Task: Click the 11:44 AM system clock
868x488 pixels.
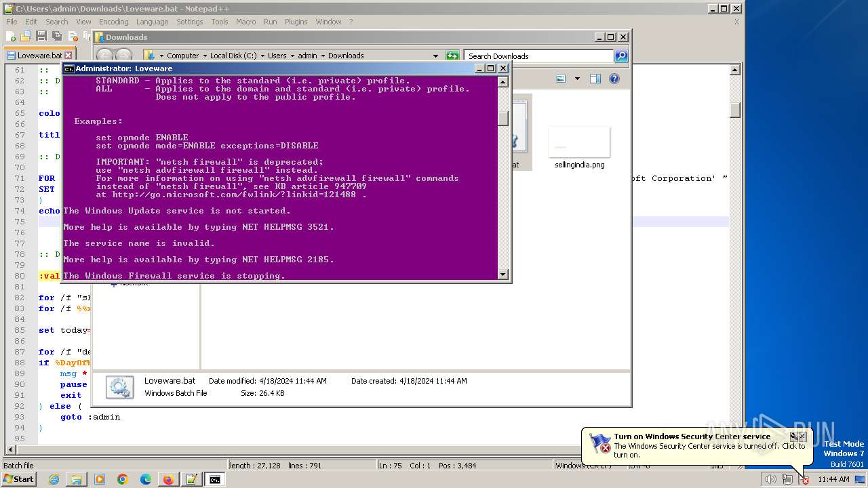Action: [x=833, y=479]
